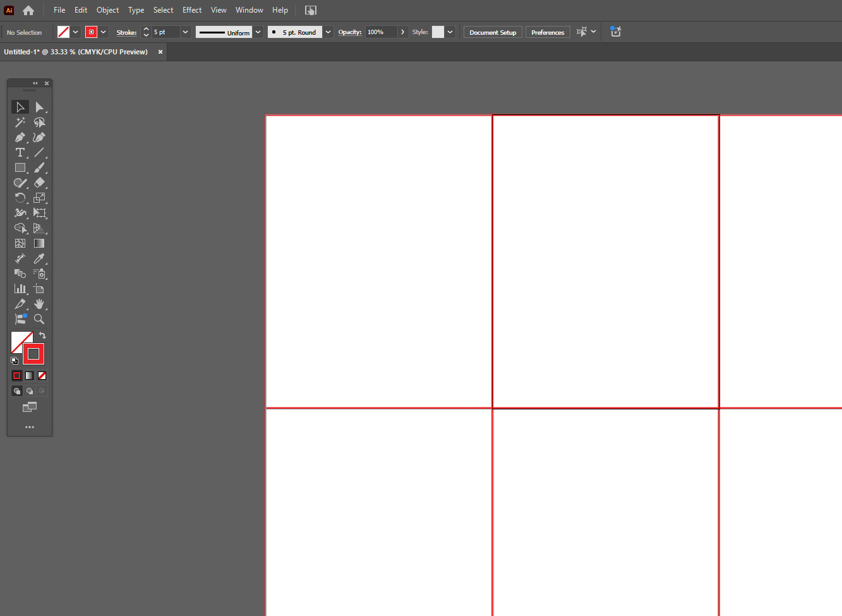842x616 pixels.
Task: Switch to Draw Behind drawing mode
Action: [x=30, y=390]
